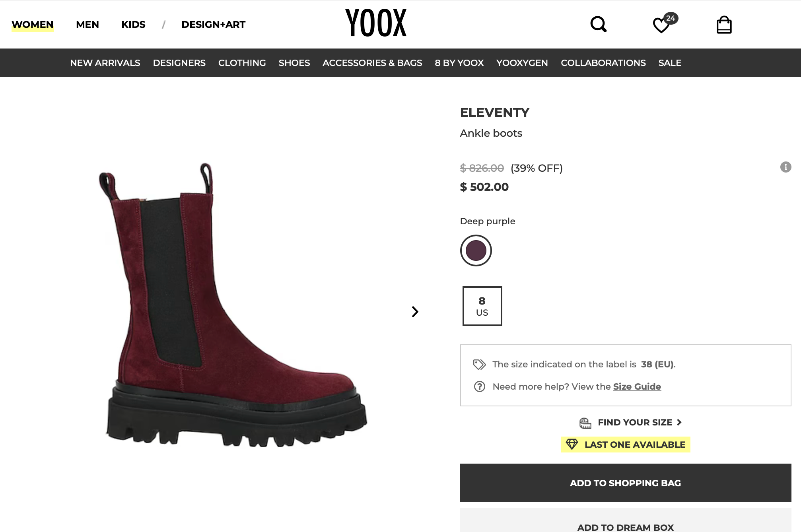This screenshot has width=801, height=532.
Task: Click the diamond icon beside Last One Available
Action: point(572,444)
